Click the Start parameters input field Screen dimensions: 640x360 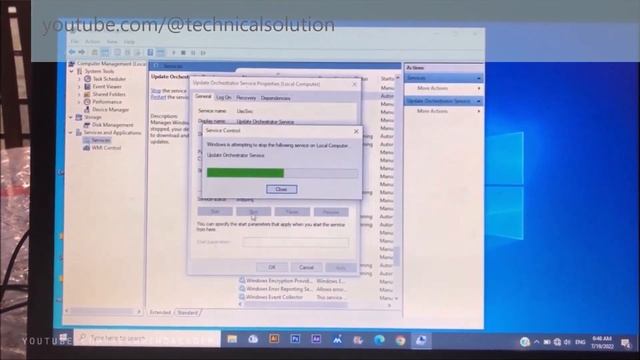point(296,242)
